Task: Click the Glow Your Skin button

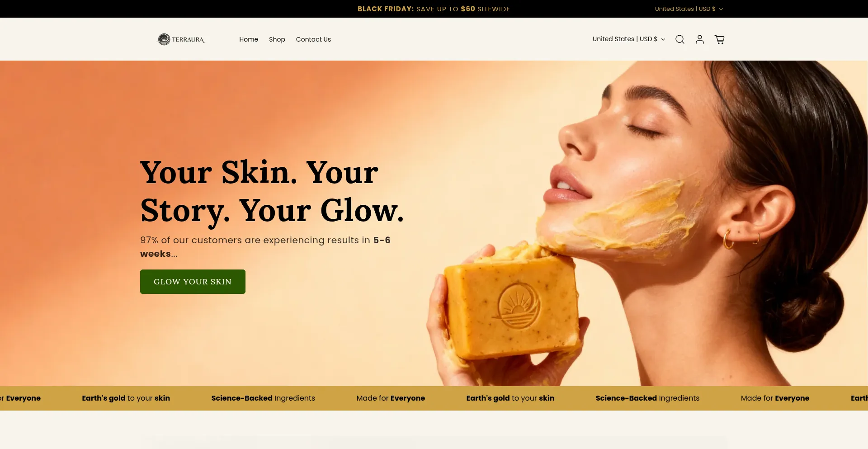Action: (193, 282)
